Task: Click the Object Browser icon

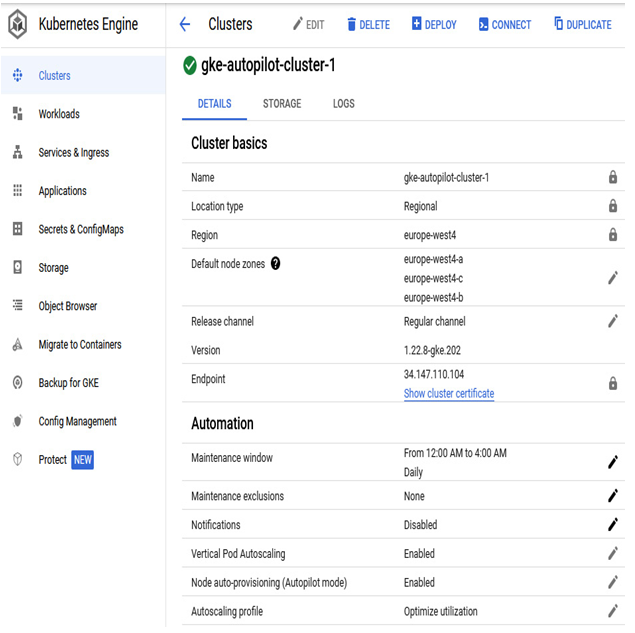Action: 17,305
